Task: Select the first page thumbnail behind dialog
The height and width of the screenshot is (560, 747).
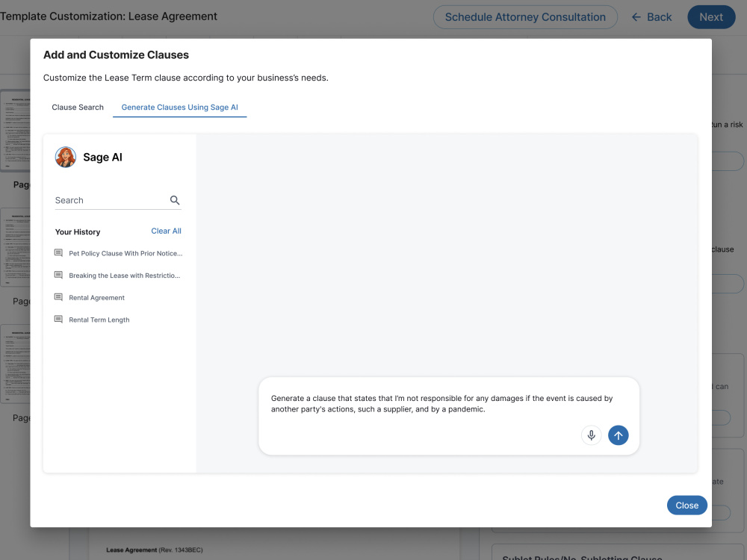Action: [15, 130]
